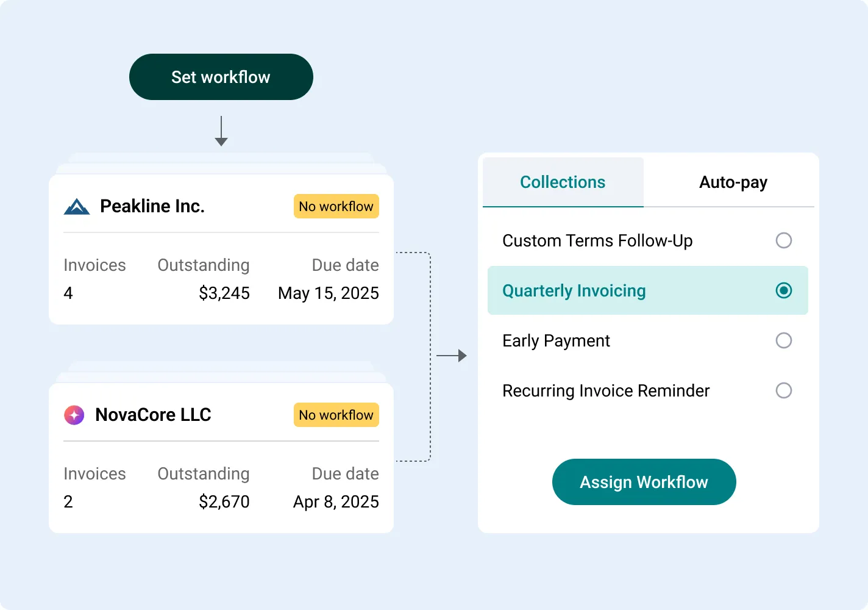Screen dimensions: 868x610
Task: Select the Recurring Invoice Reminder radio button
Action: coord(783,390)
